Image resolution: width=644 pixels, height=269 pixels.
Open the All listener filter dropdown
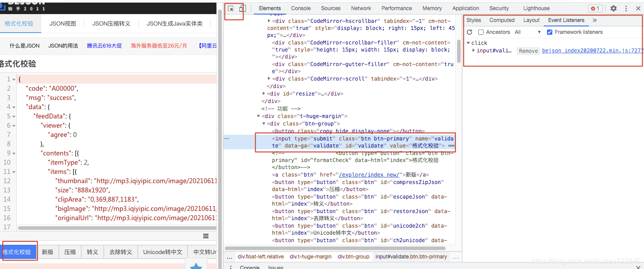(x=528, y=32)
